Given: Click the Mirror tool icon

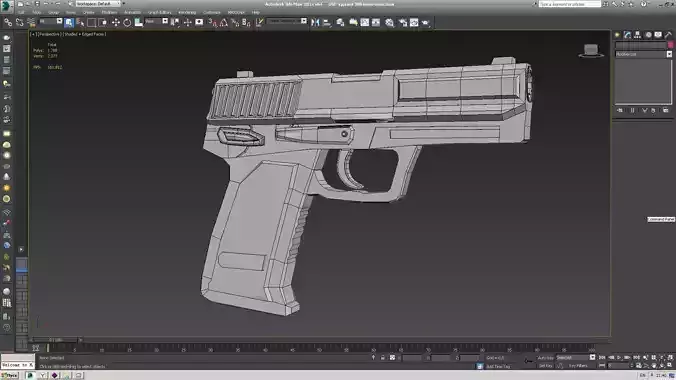Looking at the screenshot, I should click(x=315, y=22).
